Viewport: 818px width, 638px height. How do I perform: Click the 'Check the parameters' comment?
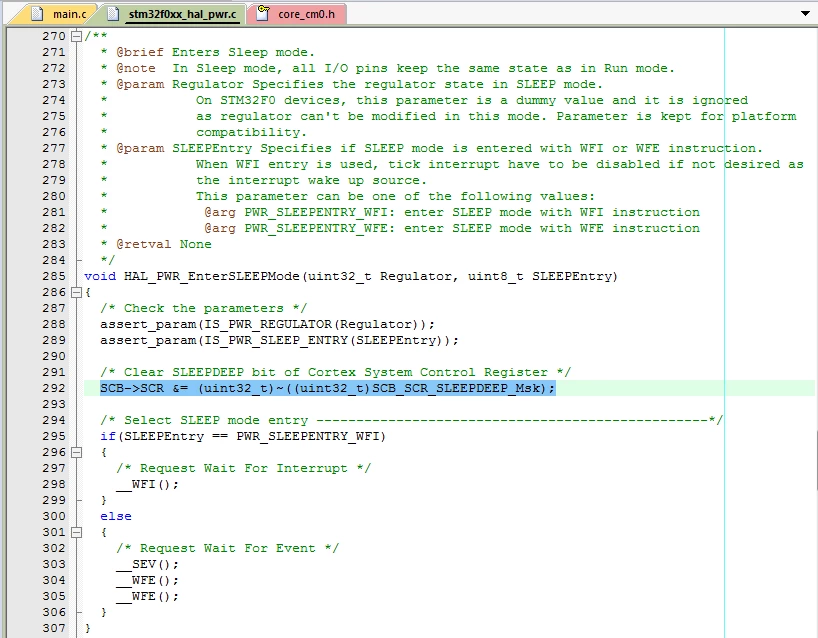click(203, 308)
